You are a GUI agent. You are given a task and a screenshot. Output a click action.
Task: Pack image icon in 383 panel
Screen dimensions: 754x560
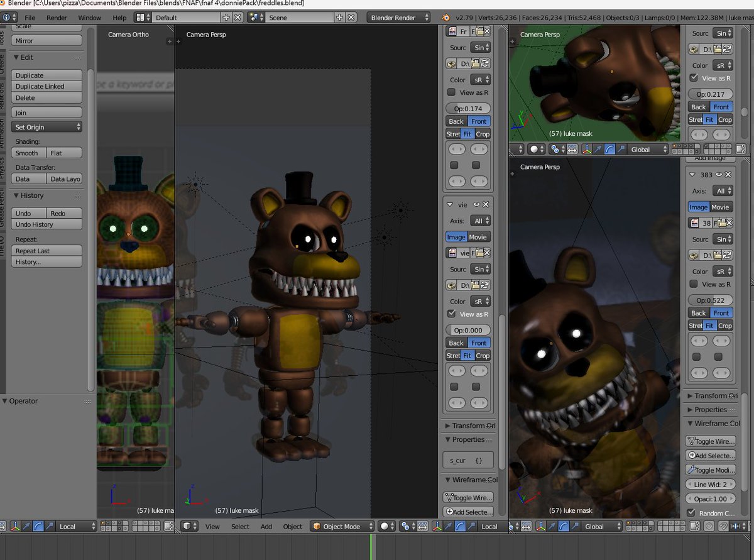coord(694,255)
